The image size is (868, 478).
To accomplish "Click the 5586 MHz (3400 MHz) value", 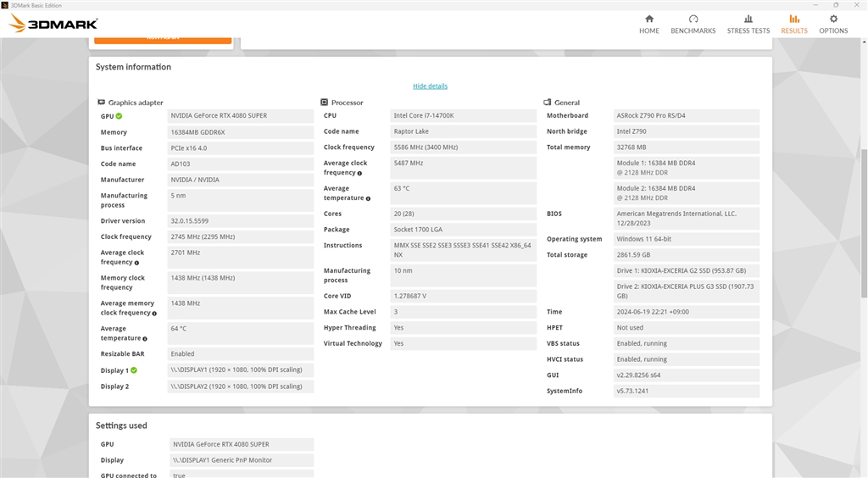I will click(464, 147).
